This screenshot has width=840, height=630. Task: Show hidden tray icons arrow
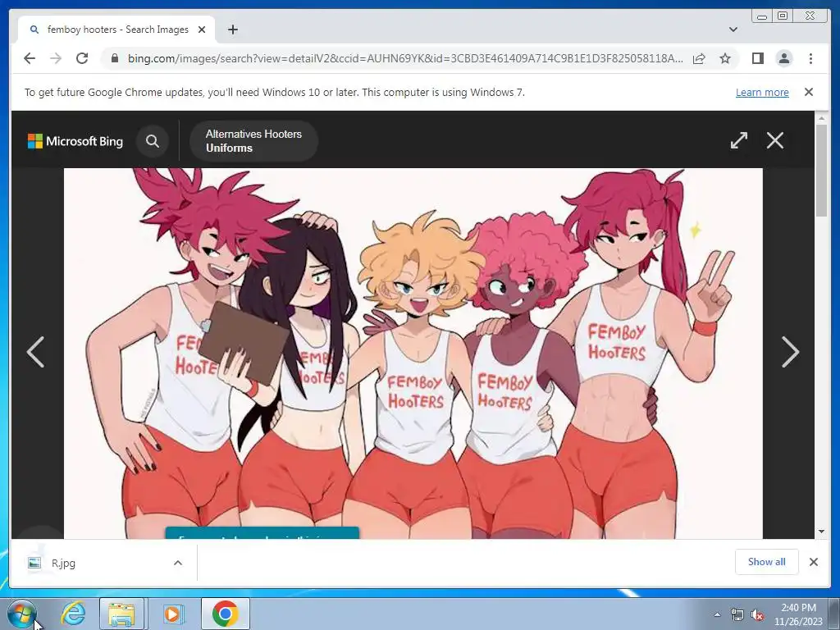717,614
